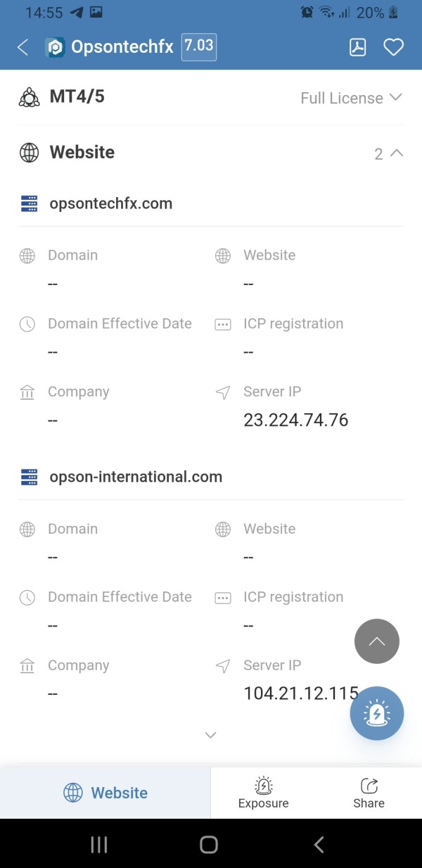The height and width of the screenshot is (868, 422).
Task: Expand more details with the bottom down chevron
Action: click(x=210, y=735)
